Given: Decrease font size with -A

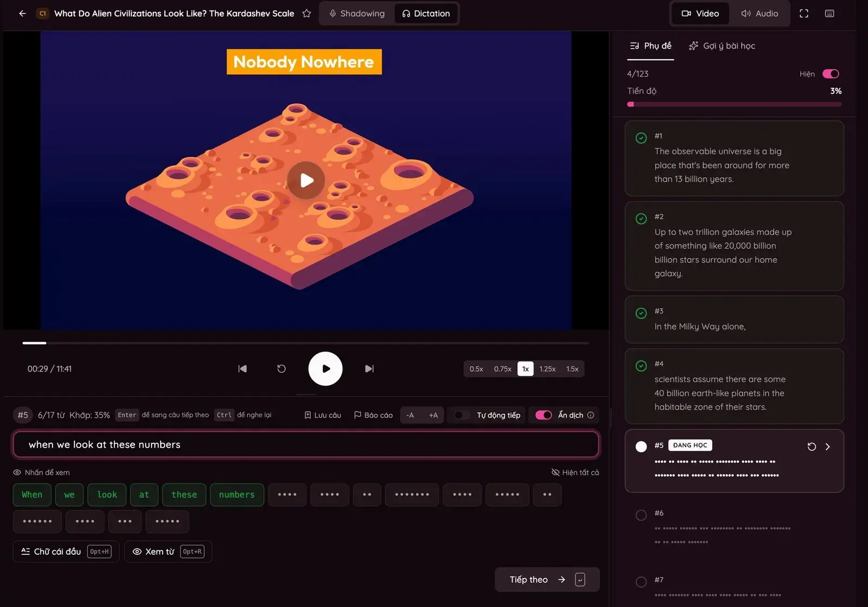Looking at the screenshot, I should coord(410,415).
